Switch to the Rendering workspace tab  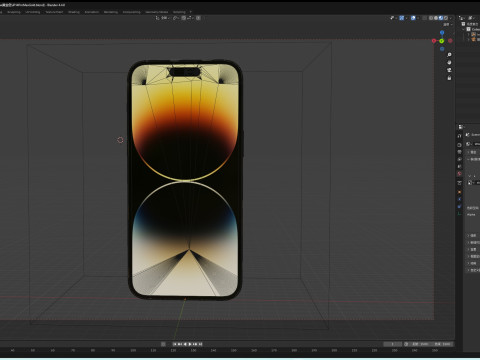click(111, 12)
